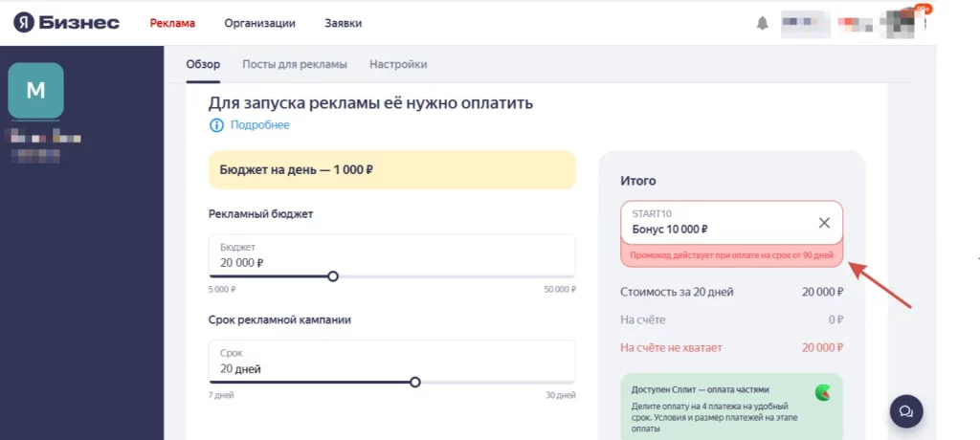Open the Настройки tab
This screenshot has height=440, width=980.
click(399, 64)
